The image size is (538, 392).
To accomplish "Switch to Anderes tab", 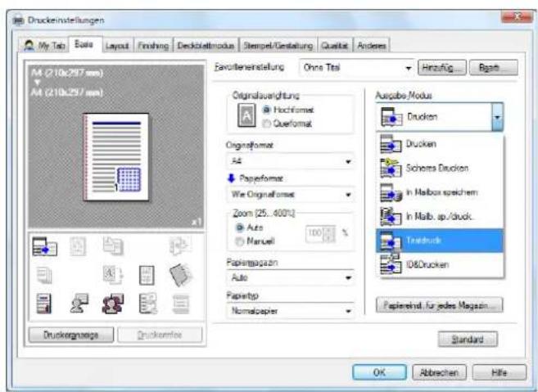I will 372,46.
